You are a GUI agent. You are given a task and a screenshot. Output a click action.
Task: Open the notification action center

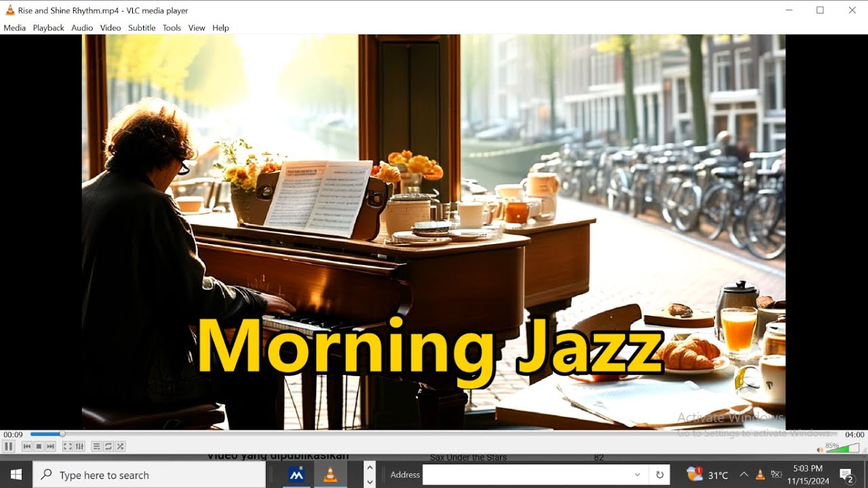click(846, 474)
